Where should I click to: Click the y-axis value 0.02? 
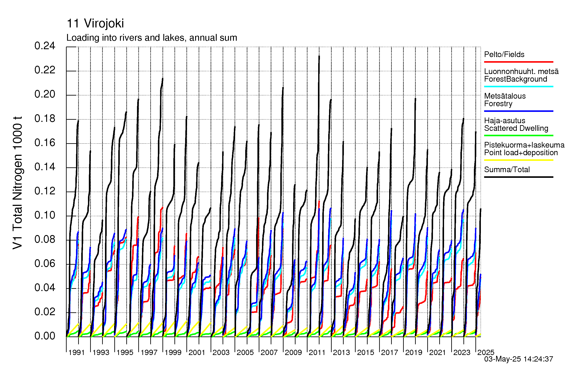pyautogui.click(x=45, y=312)
